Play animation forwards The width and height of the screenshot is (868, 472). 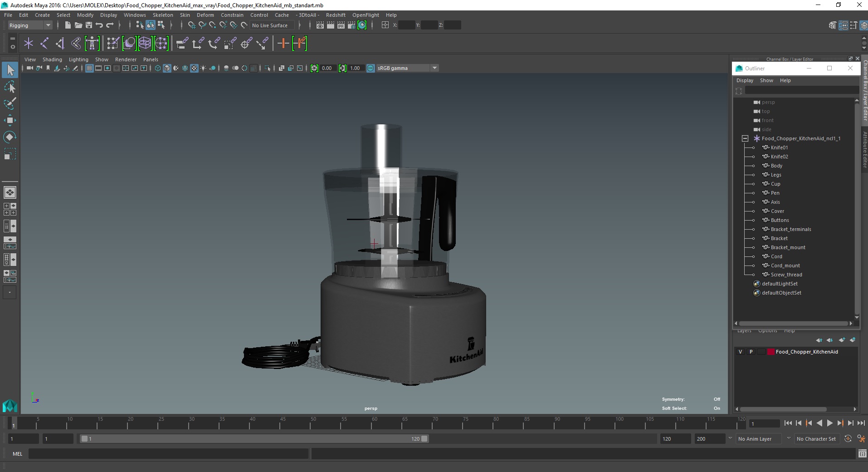pyautogui.click(x=829, y=423)
